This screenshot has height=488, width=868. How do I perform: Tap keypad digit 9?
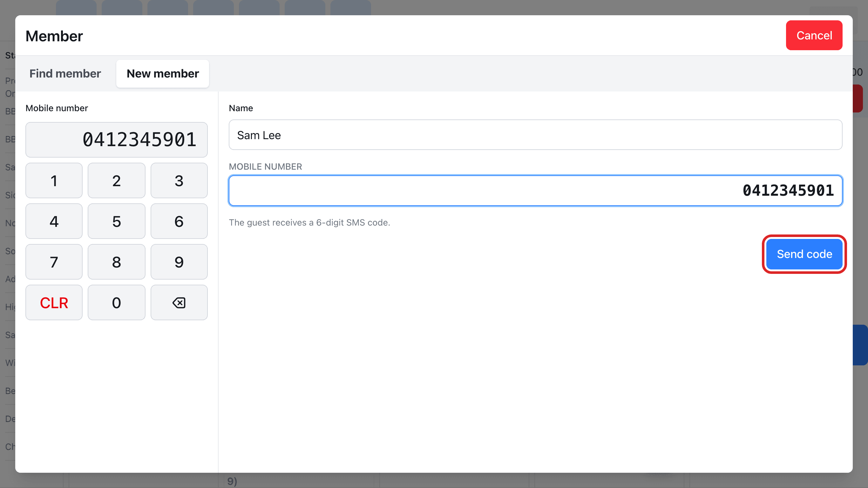179,262
